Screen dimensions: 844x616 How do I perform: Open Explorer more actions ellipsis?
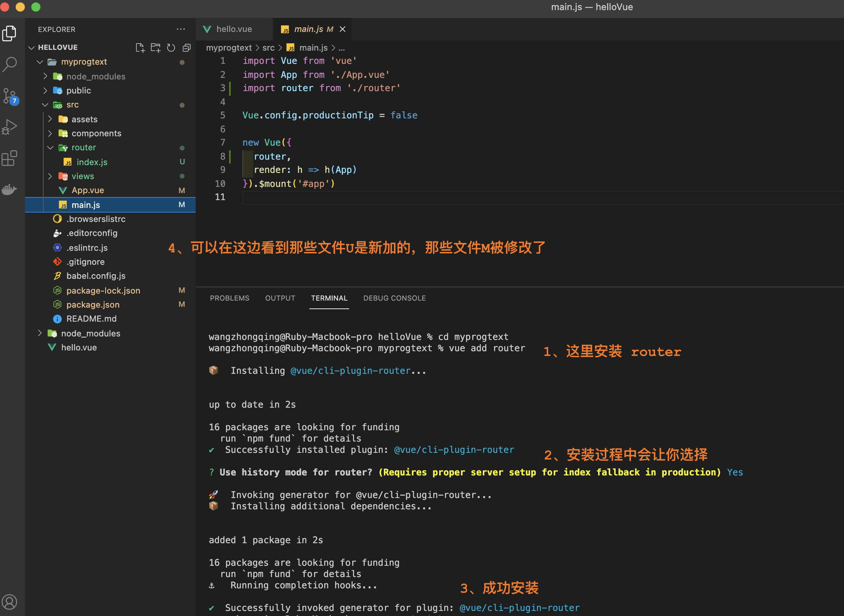(x=181, y=29)
